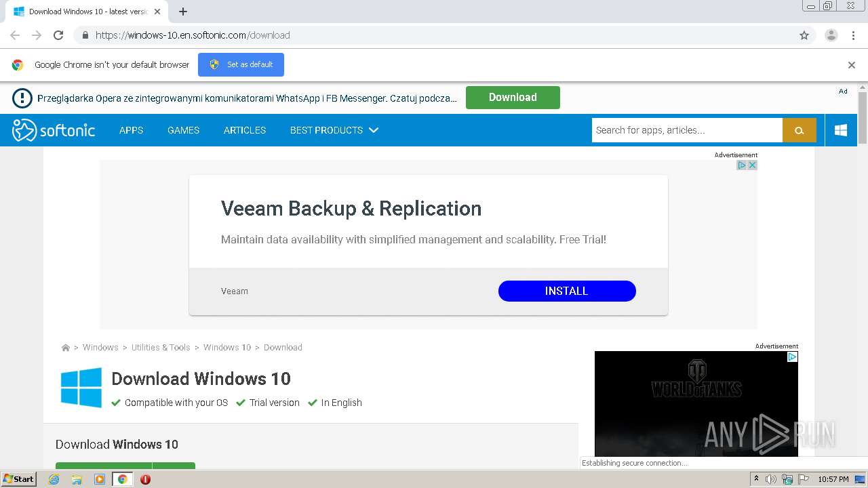The width and height of the screenshot is (868, 488).
Task: Click the padlock site info icon
Action: point(85,35)
